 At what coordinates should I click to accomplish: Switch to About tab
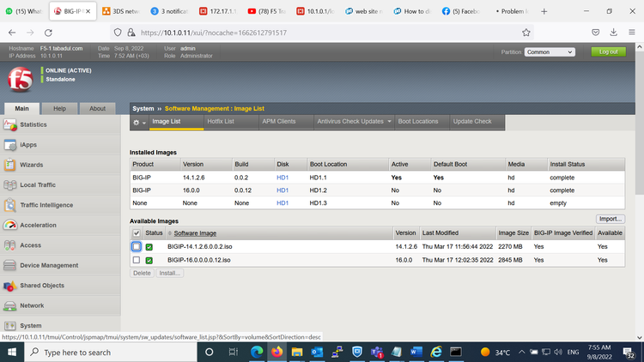97,109
